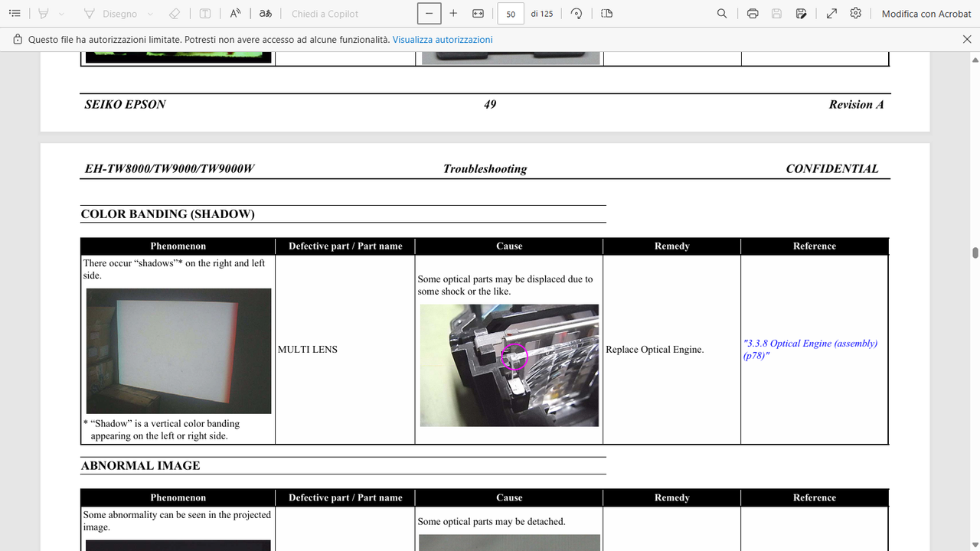Click the vertical scrollbar thumb
980x551 pixels.
point(975,253)
